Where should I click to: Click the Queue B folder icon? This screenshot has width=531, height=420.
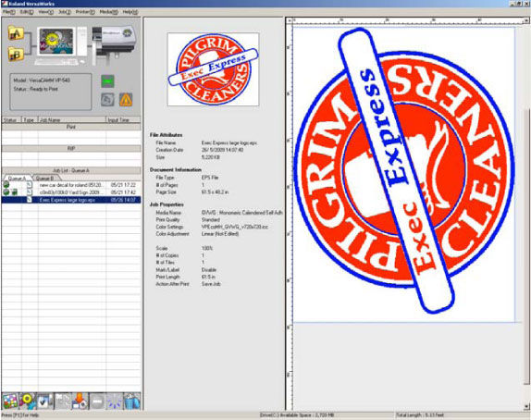pyautogui.click(x=16, y=55)
